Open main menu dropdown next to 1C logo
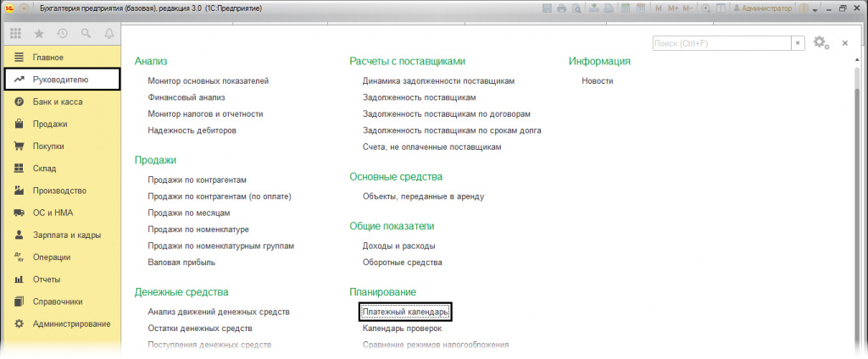 (24, 8)
